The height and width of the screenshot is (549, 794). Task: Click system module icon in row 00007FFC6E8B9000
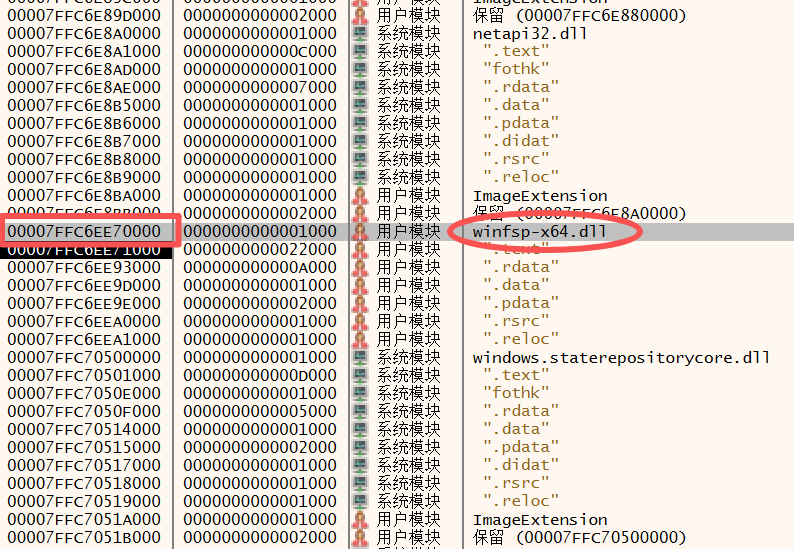click(x=360, y=177)
